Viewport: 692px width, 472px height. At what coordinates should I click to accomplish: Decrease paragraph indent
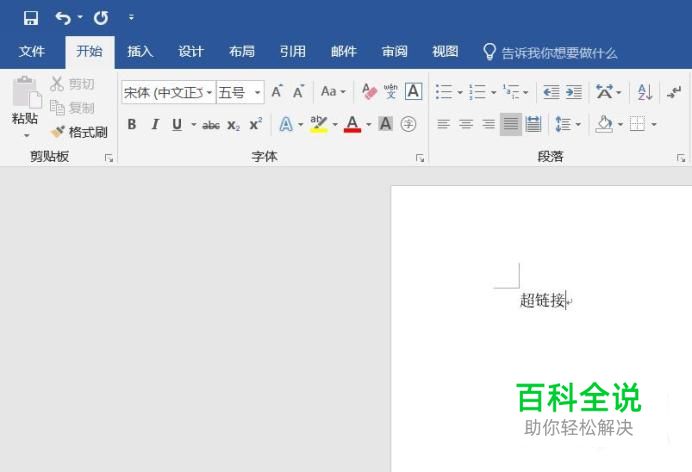(x=551, y=92)
